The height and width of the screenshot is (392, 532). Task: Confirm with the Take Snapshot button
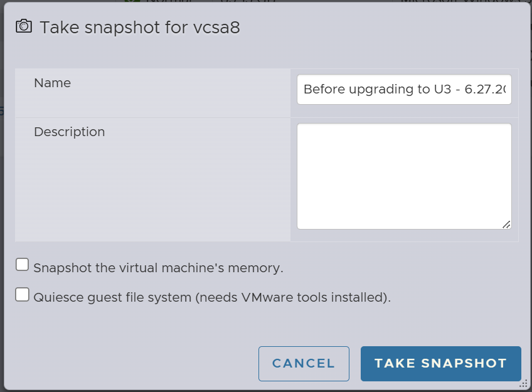pyautogui.click(x=440, y=364)
